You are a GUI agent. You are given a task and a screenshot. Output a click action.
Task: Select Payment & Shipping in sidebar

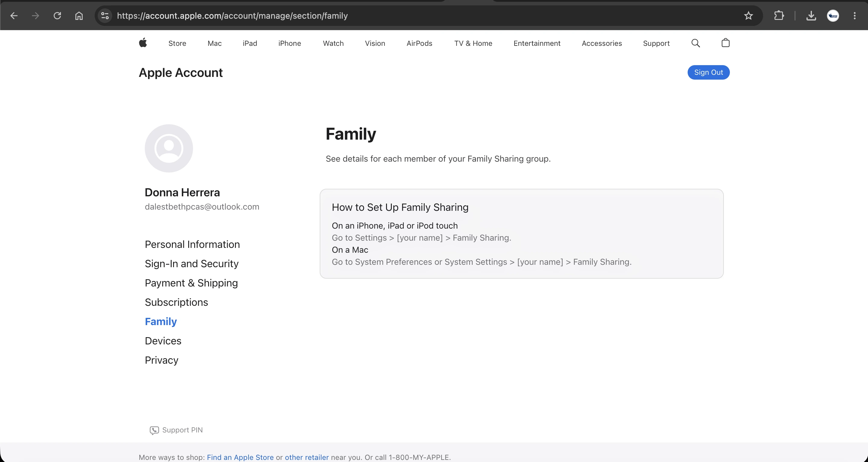191,283
